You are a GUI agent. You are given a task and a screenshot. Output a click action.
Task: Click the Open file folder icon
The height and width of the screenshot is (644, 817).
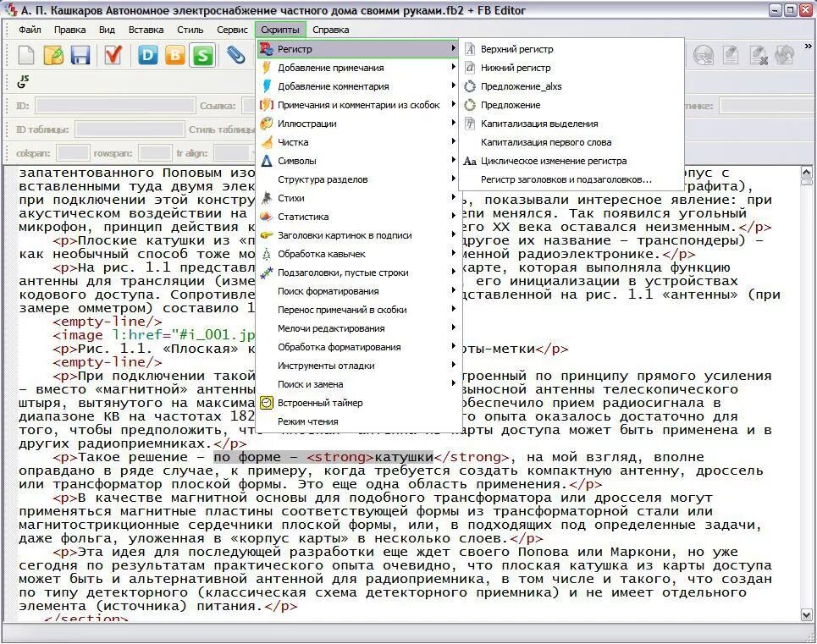pyautogui.click(x=53, y=55)
